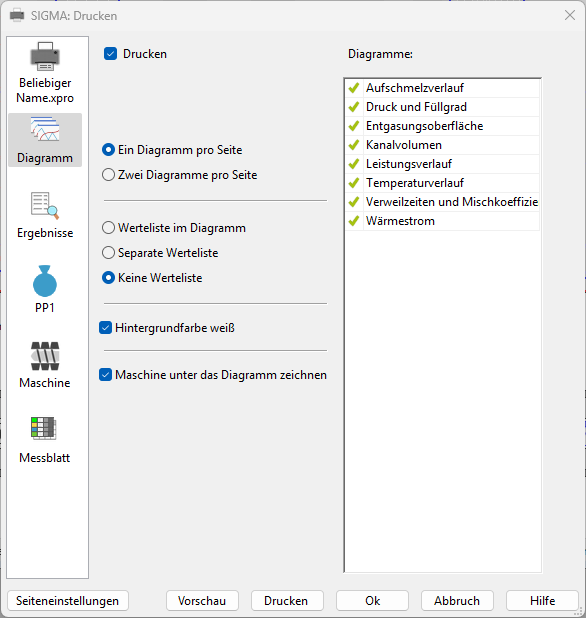Toggle the Wärmestrom diagram checkmark

[354, 221]
